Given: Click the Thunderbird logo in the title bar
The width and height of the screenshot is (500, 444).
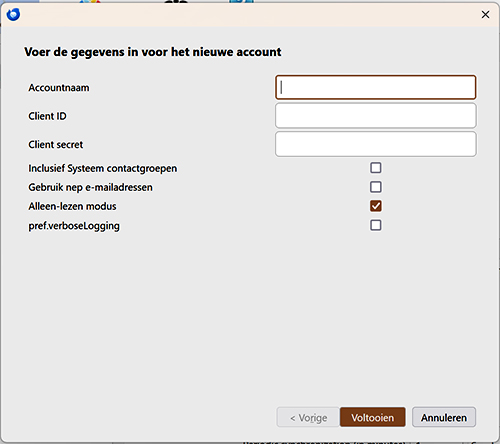Looking at the screenshot, I should tap(13, 14).
